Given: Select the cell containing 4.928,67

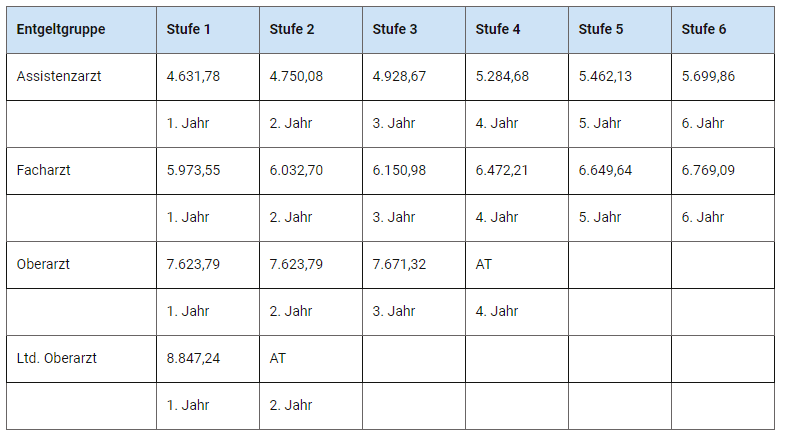Looking at the screenshot, I should (399, 76).
